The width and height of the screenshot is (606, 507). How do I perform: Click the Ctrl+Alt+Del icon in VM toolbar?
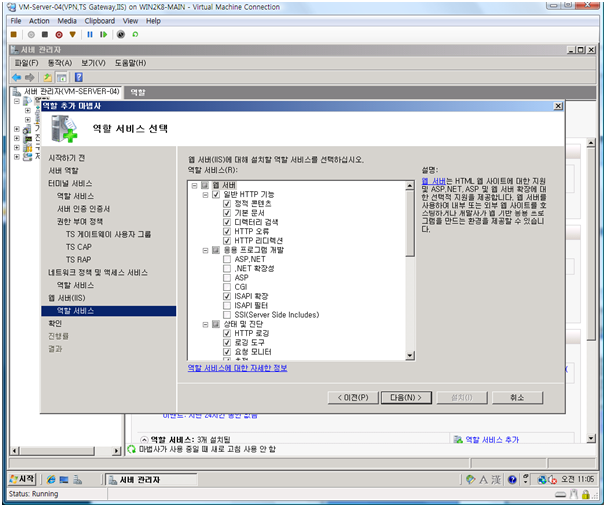(14, 35)
